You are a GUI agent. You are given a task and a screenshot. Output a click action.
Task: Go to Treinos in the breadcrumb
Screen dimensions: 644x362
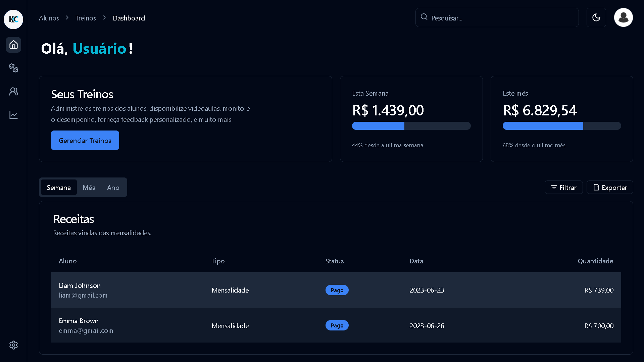[86, 18]
